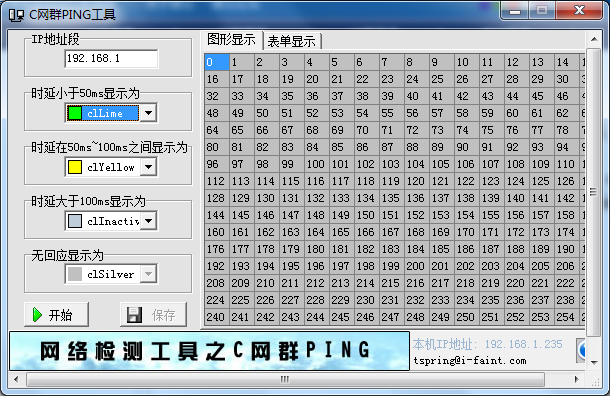Select grid cell 206
The height and width of the screenshot is (396, 610).
567,266
